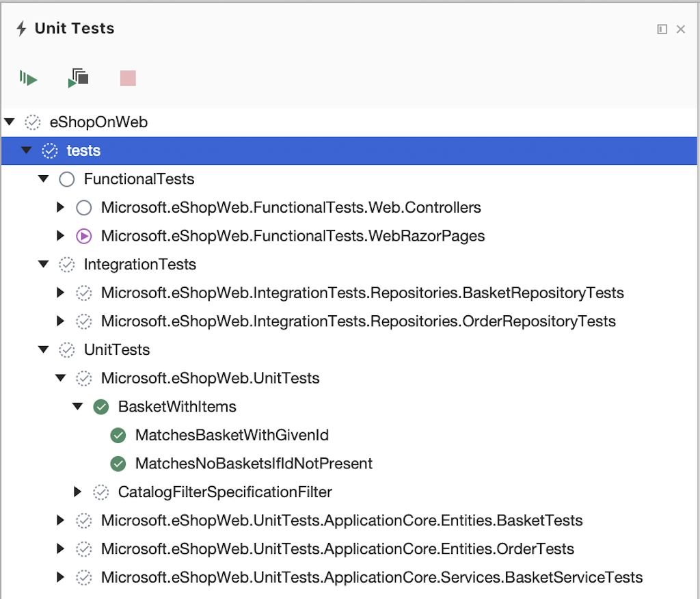Screen dimensions: 700x599
Task: Select the highlighted tests row
Action: (x=349, y=150)
